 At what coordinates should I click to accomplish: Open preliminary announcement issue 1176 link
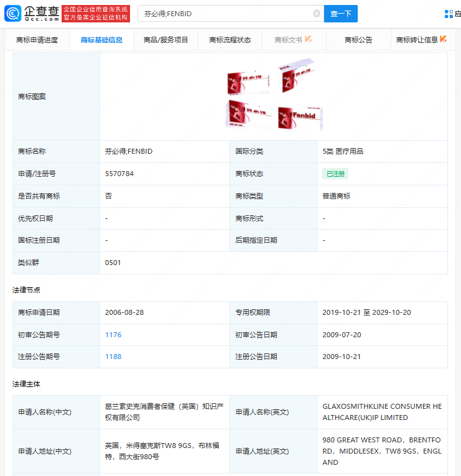coord(113,335)
